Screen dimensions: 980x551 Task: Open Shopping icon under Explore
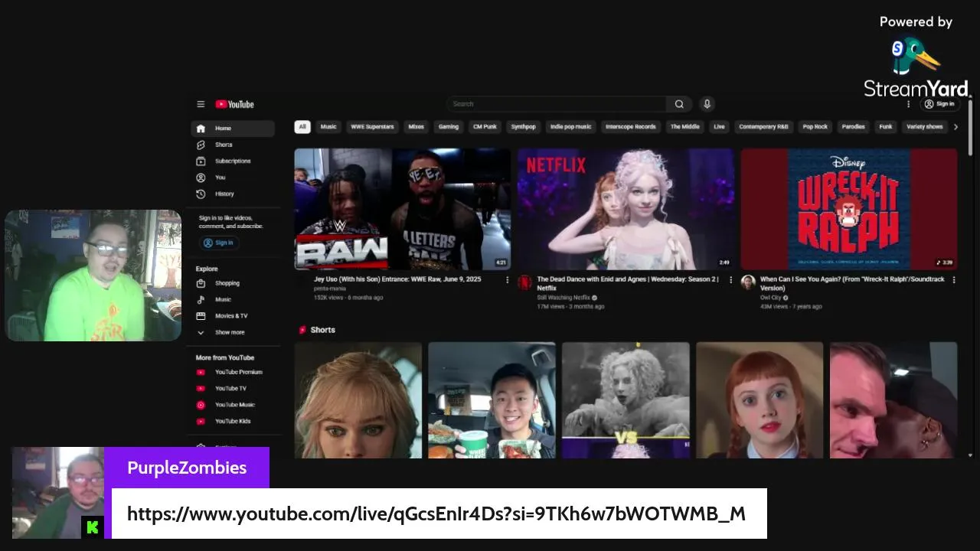click(x=201, y=283)
